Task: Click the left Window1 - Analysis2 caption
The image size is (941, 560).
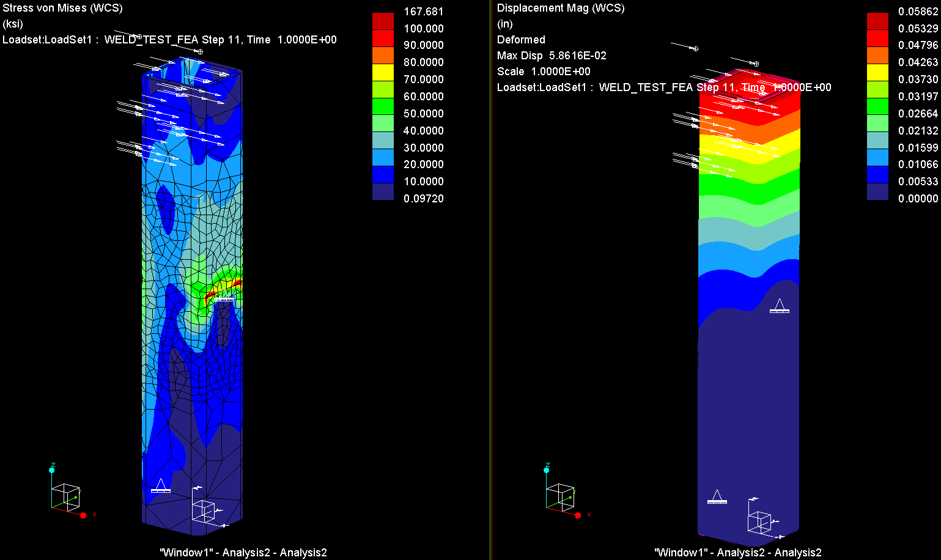Action: click(x=243, y=553)
